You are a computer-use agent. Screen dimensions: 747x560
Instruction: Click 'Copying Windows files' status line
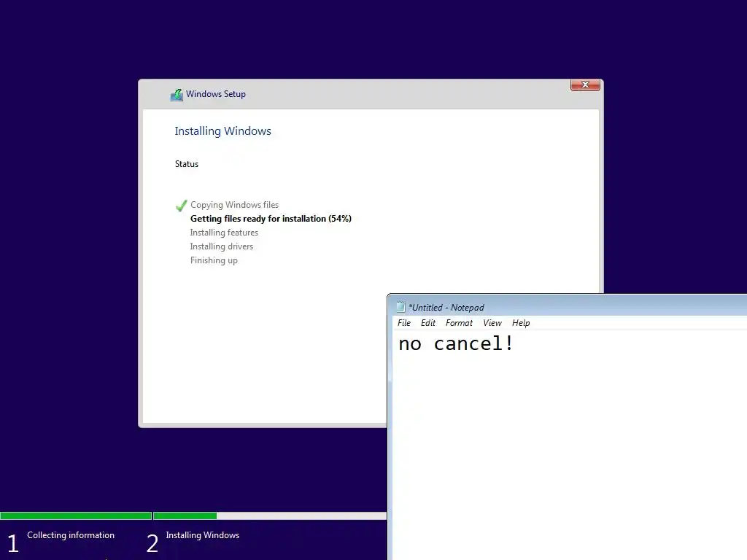click(x=234, y=205)
